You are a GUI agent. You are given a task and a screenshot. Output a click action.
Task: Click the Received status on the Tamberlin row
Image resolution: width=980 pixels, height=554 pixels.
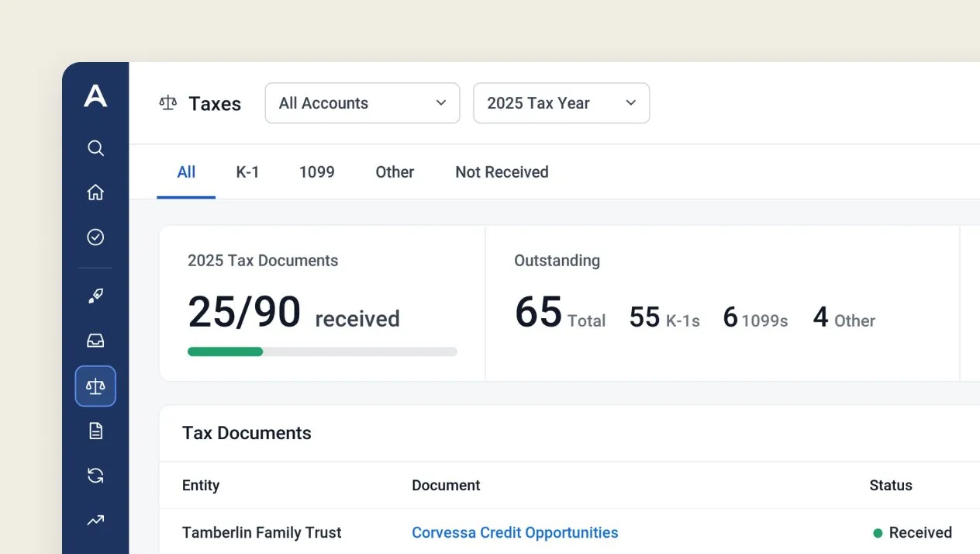click(913, 532)
